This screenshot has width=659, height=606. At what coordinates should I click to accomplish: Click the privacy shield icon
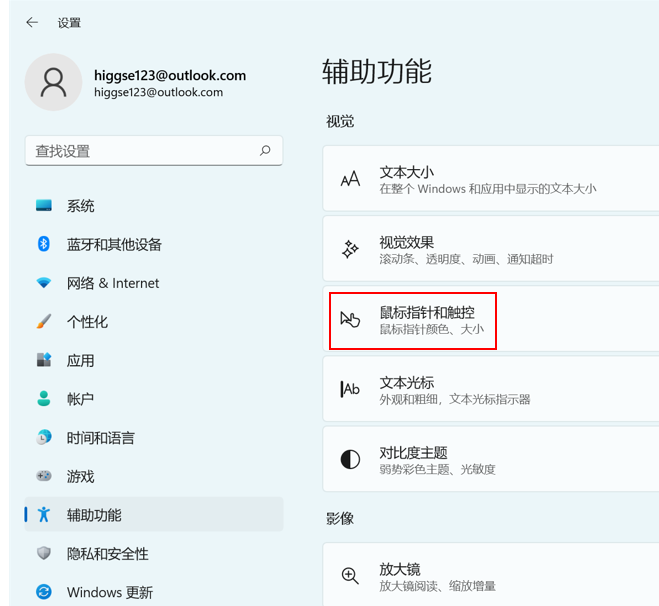[x=44, y=553]
